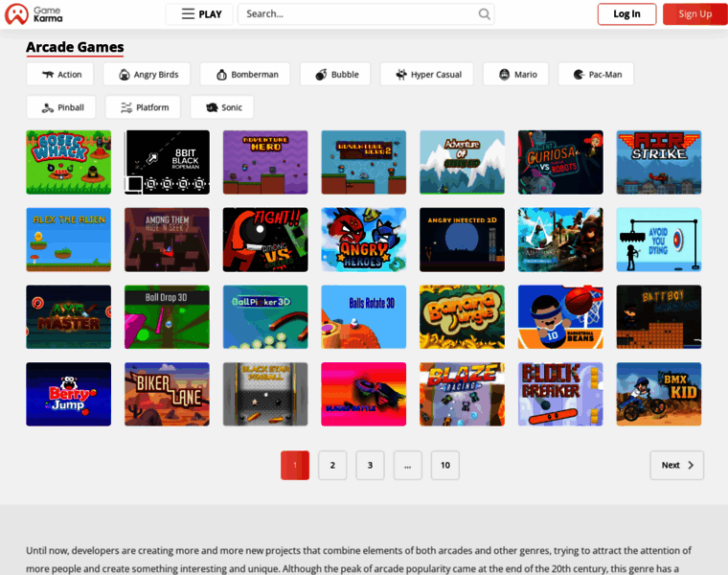This screenshot has height=575, width=728.
Task: Open the purple Adventure Hero game
Action: pyautogui.click(x=265, y=162)
